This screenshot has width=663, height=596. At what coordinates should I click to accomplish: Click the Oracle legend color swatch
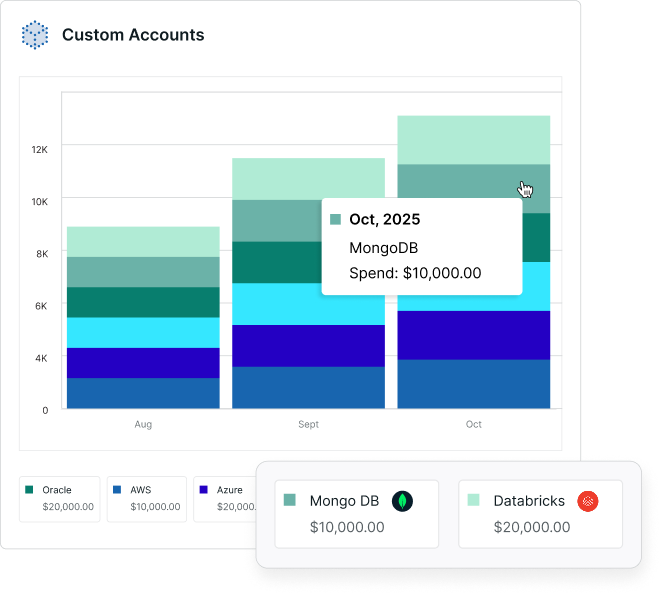coord(30,490)
